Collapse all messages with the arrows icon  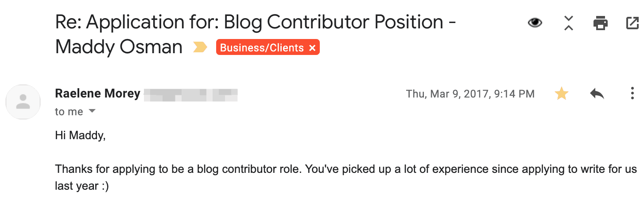pyautogui.click(x=569, y=23)
